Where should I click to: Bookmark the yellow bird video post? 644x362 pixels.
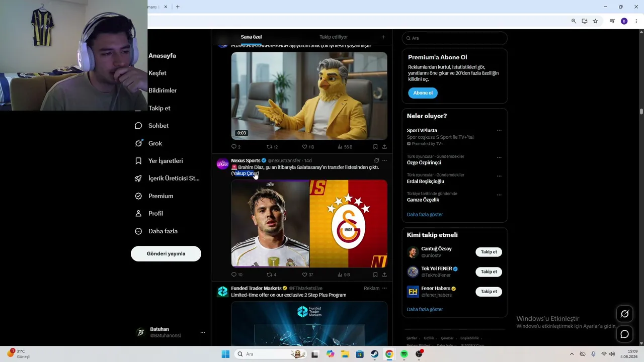pyautogui.click(x=375, y=147)
